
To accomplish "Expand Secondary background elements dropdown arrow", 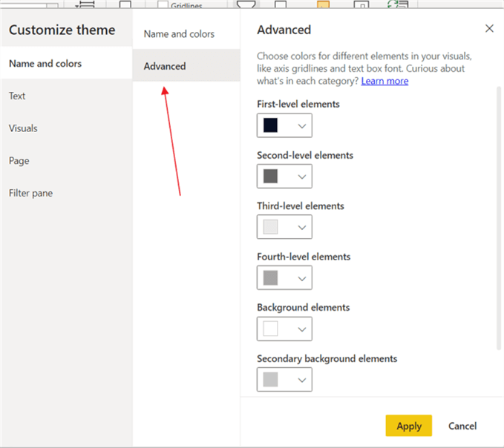I will coord(302,381).
